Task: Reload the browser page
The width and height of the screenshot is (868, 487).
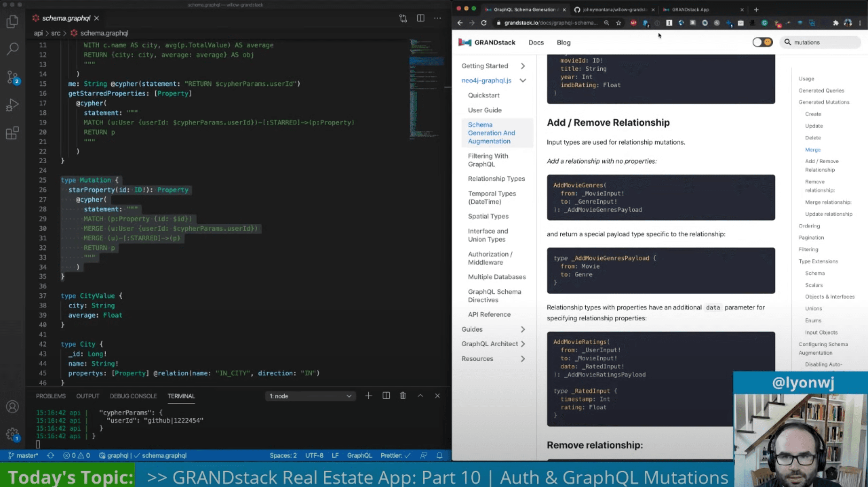Action: pyautogui.click(x=484, y=23)
